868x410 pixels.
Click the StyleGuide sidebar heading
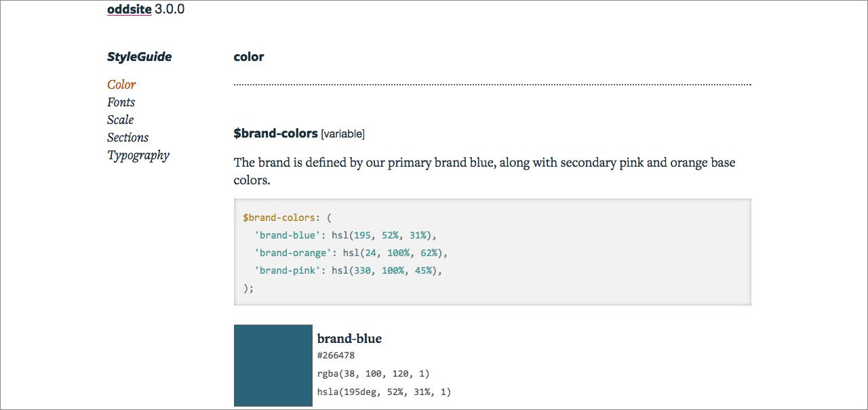[x=139, y=57]
